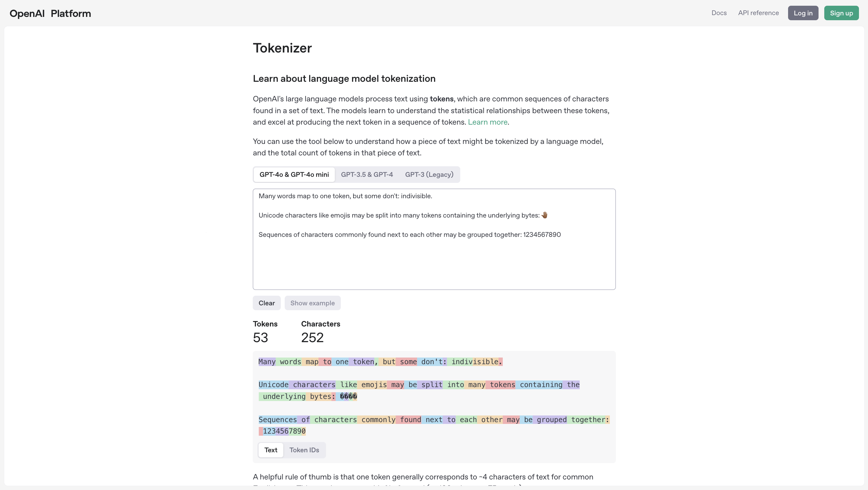Select the GPT-4o & GPT-4o mini tab
The width and height of the screenshot is (868, 490).
(x=294, y=175)
